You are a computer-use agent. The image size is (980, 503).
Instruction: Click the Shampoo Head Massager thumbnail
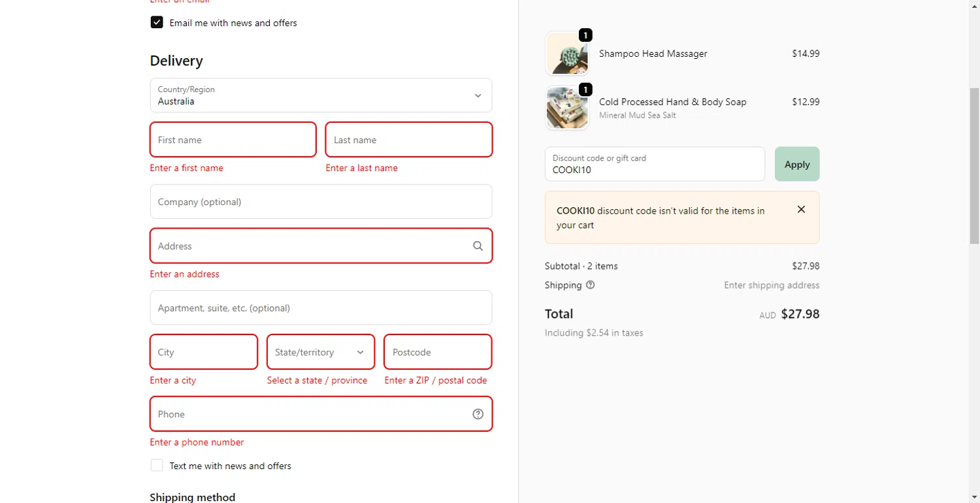(566, 54)
